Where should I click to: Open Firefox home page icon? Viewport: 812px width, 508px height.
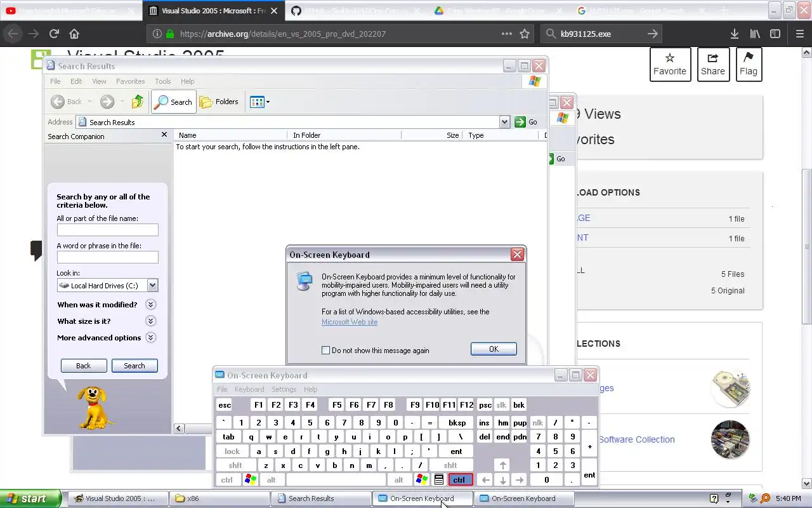tap(74, 34)
